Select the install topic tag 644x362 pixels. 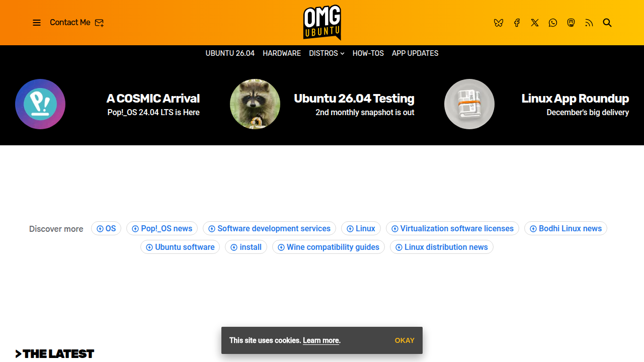pos(246,247)
